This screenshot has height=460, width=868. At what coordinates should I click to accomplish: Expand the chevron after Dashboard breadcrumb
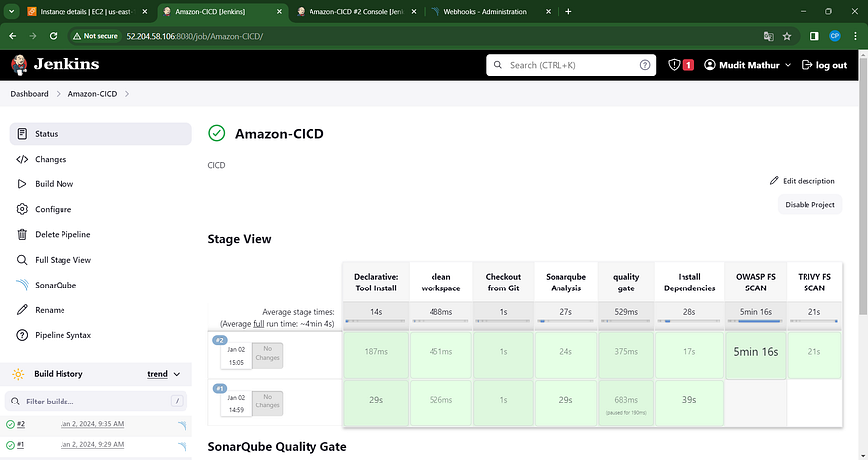[58, 94]
